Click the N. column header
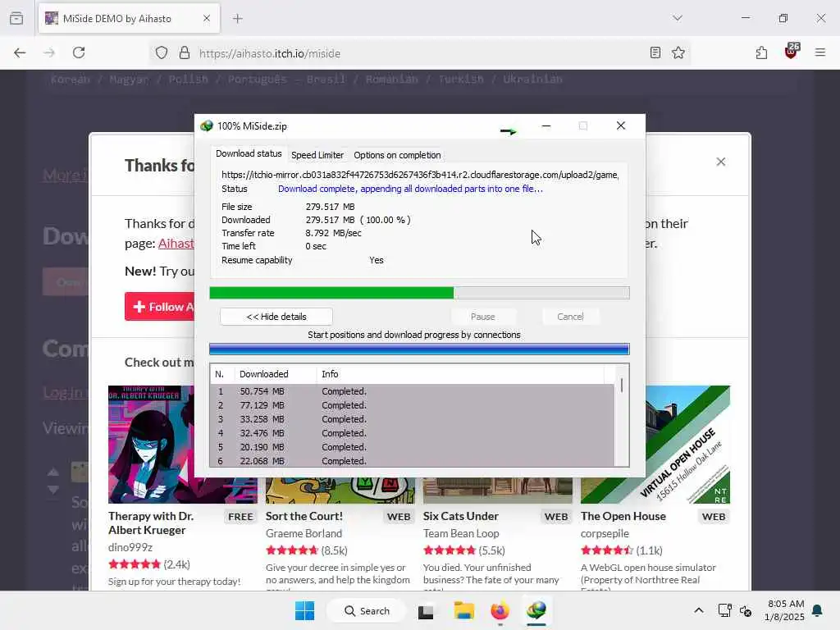 pos(220,374)
